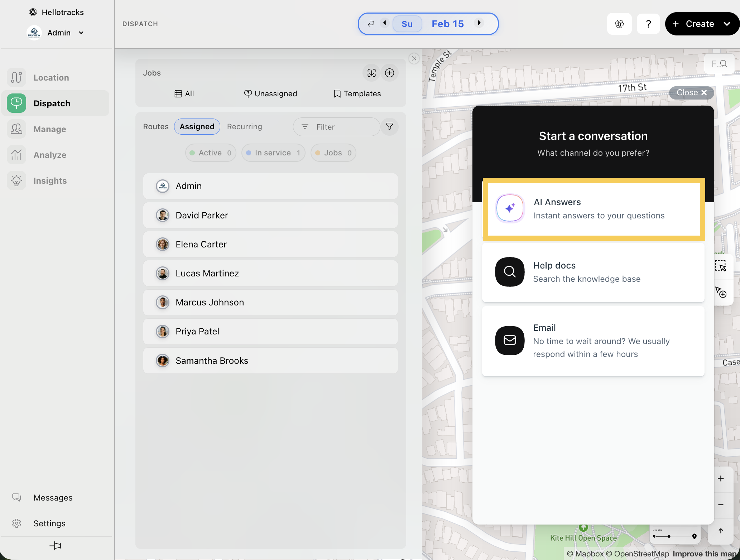Viewport: 740px width, 560px height.
Task: Expand the Create button dropdown arrow
Action: pos(727,24)
